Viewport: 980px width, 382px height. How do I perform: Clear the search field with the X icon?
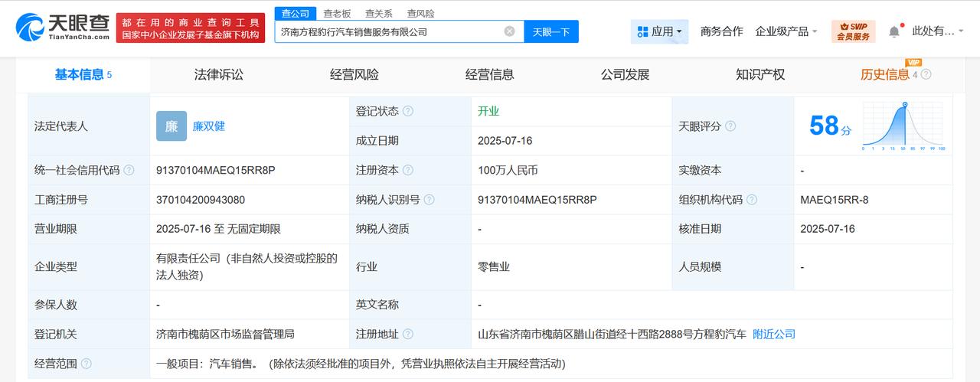coord(509,31)
